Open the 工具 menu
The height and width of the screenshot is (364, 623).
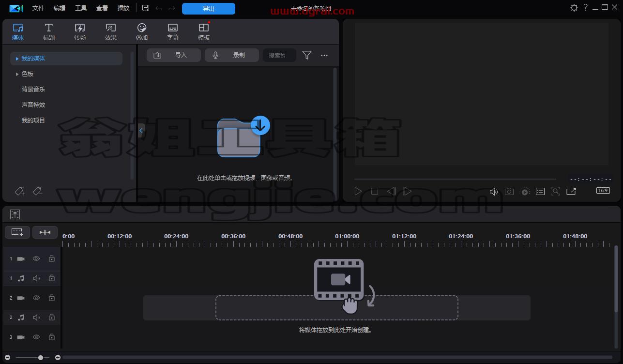point(81,8)
